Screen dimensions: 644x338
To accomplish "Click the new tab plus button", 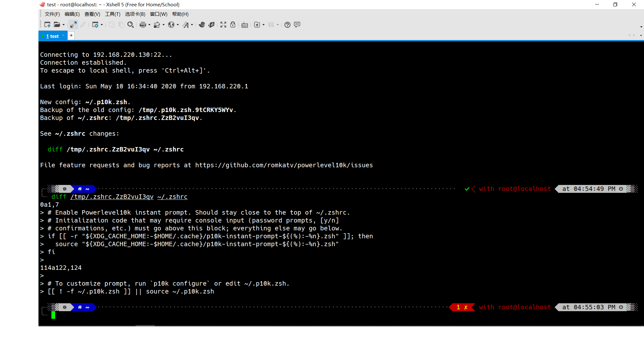I will (71, 35).
